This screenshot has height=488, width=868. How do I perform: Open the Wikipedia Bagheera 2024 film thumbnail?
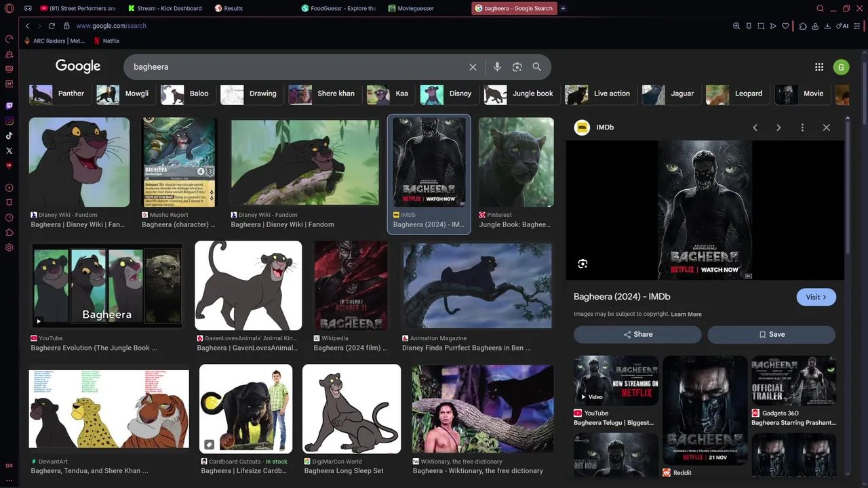click(x=351, y=285)
